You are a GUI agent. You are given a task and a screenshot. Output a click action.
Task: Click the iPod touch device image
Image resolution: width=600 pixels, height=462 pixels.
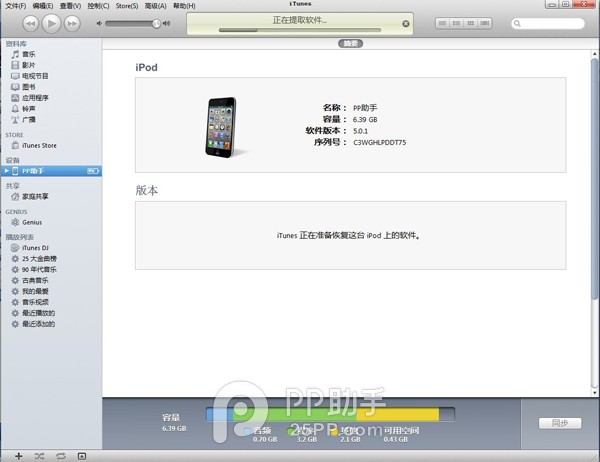coord(221,127)
